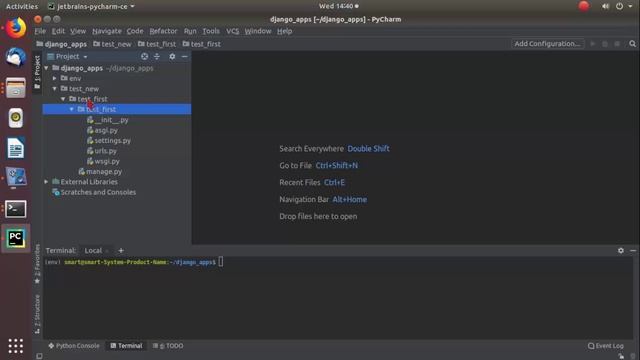Open the File menu
This screenshot has width=640, height=360.
40,31
